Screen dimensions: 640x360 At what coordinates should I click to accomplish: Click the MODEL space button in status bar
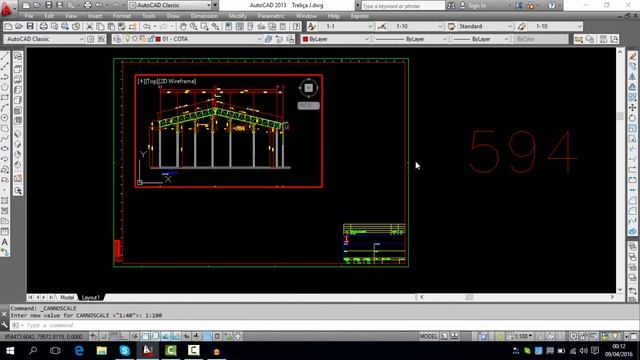point(429,336)
